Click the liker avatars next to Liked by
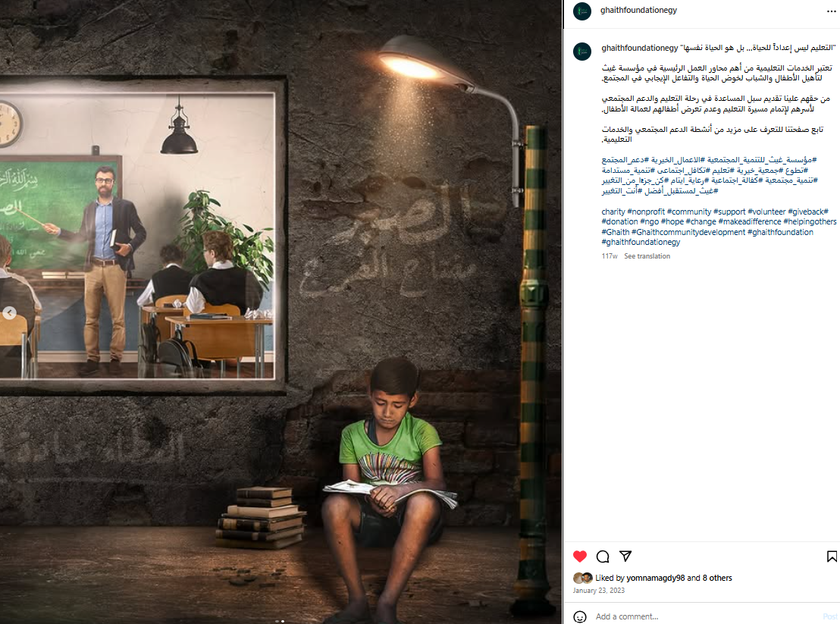 tap(582, 578)
